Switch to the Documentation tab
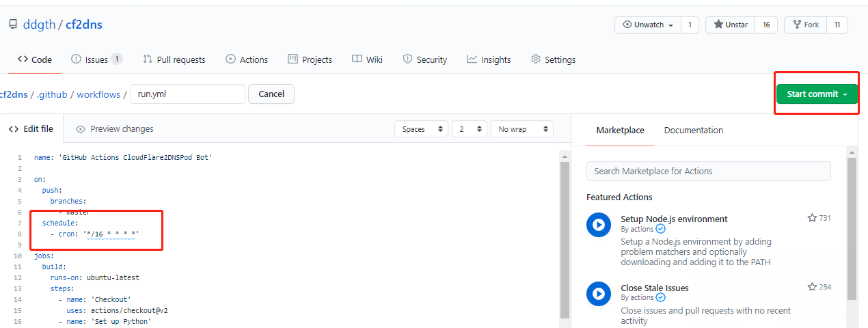The image size is (868, 328). 693,130
